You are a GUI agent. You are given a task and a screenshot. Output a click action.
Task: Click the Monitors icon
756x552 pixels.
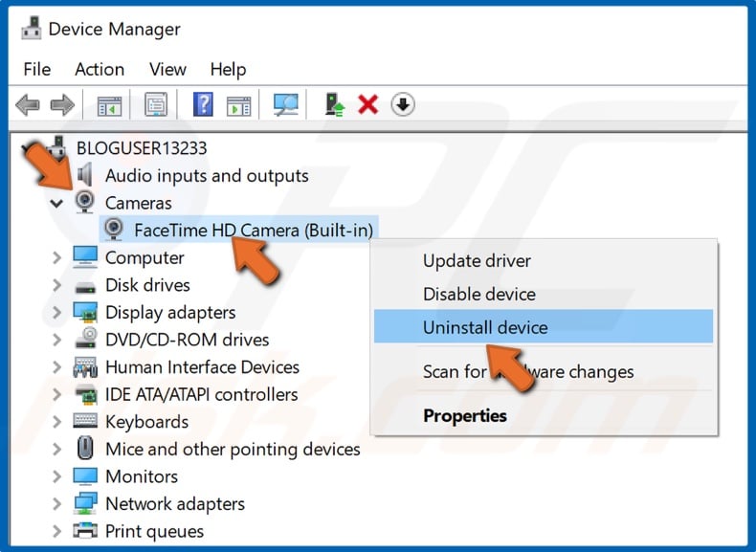point(85,476)
